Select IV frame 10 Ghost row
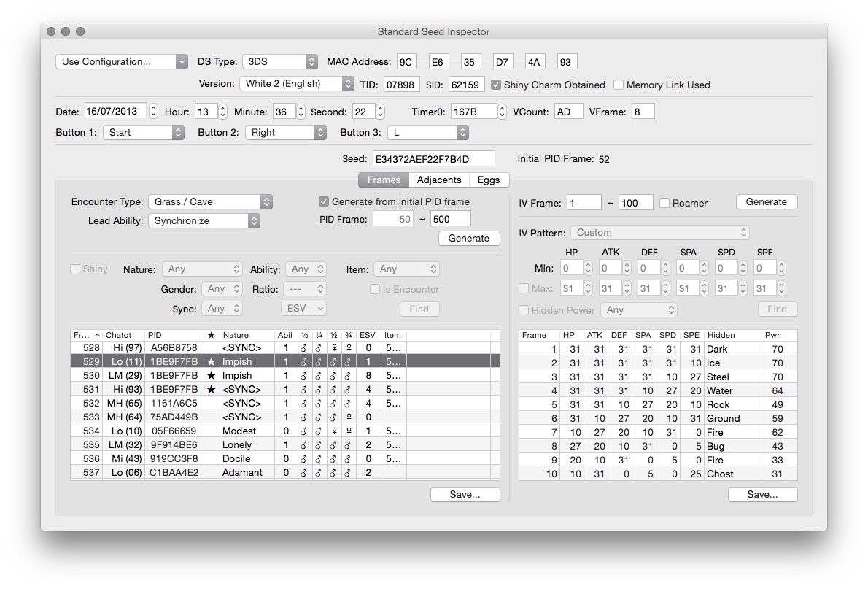This screenshot has height=589, width=868. tap(658, 474)
